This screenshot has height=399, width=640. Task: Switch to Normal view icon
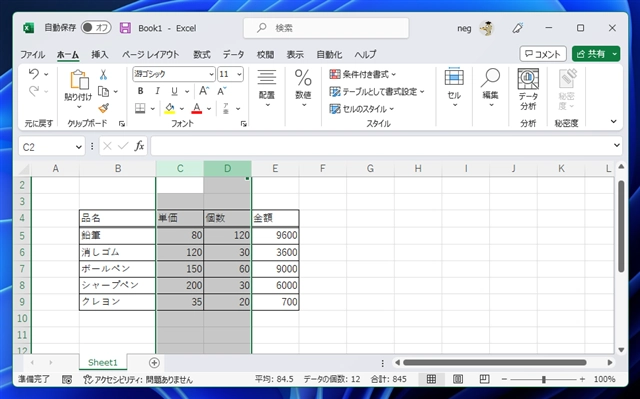tap(431, 379)
